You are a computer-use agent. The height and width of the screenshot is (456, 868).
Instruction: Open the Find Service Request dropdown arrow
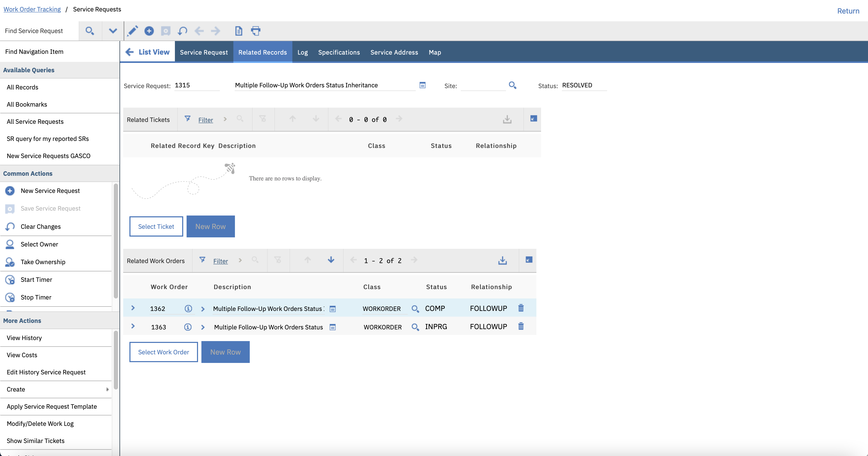pyautogui.click(x=113, y=31)
